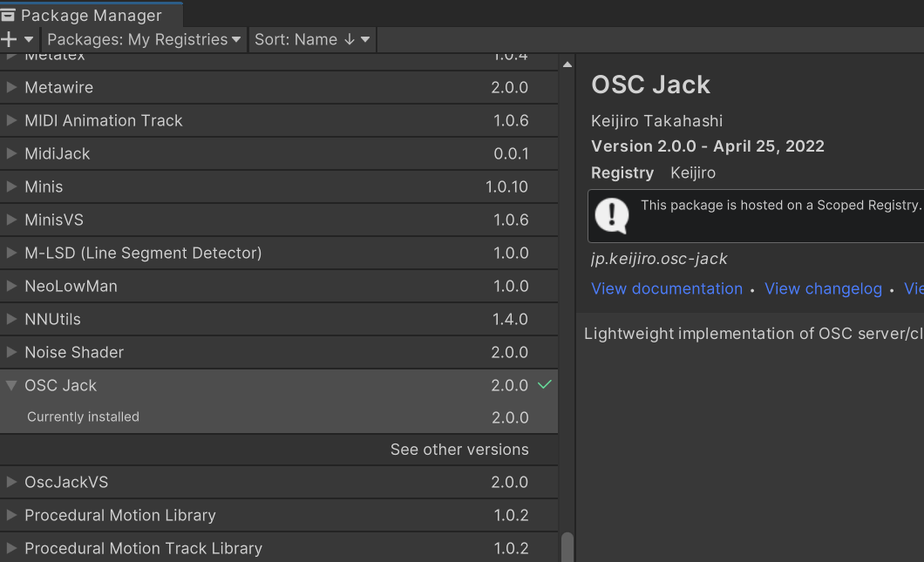Click the Keijiro registry name

pyautogui.click(x=693, y=173)
